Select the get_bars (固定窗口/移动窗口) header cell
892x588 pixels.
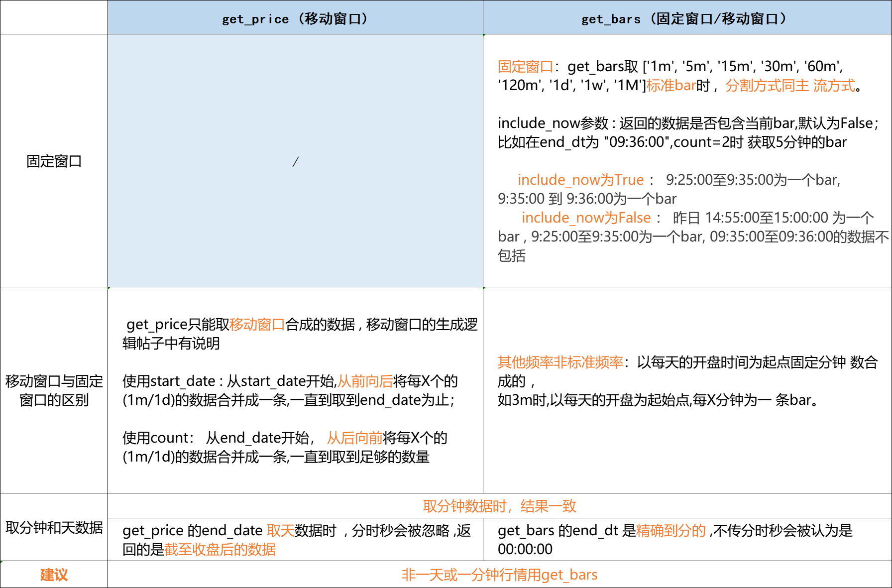coord(686,18)
